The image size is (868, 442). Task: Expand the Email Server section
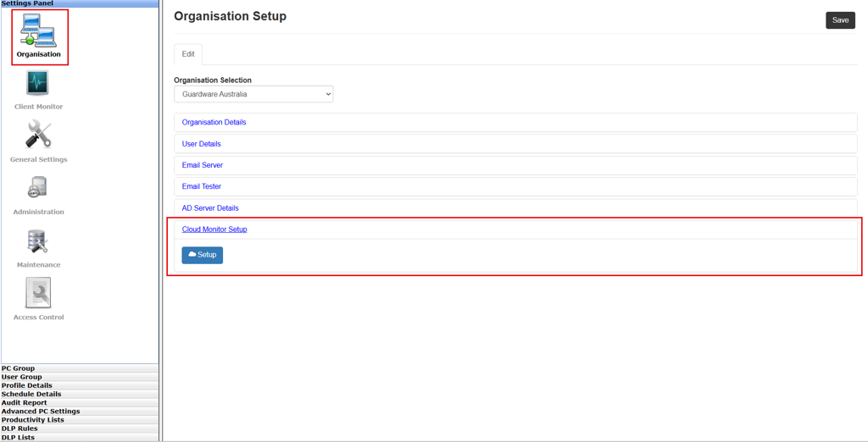point(202,165)
